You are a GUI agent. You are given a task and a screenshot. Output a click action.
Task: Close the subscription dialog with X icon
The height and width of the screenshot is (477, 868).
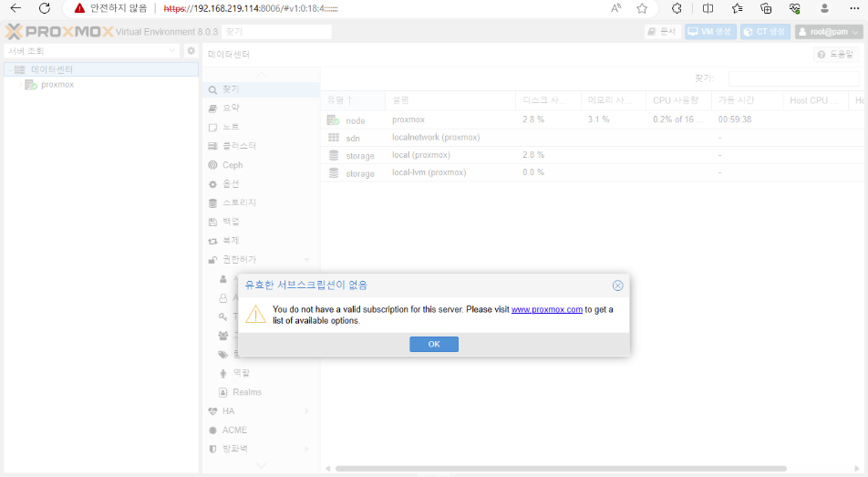click(x=618, y=285)
